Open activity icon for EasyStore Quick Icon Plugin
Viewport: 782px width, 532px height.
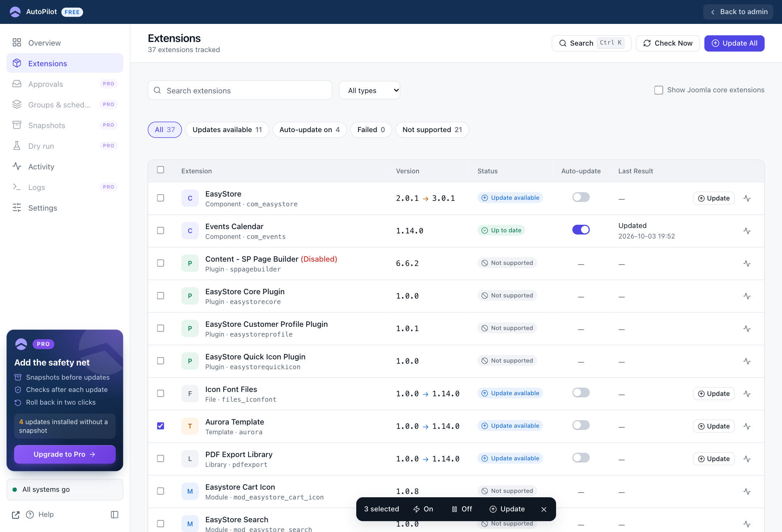[x=747, y=361]
